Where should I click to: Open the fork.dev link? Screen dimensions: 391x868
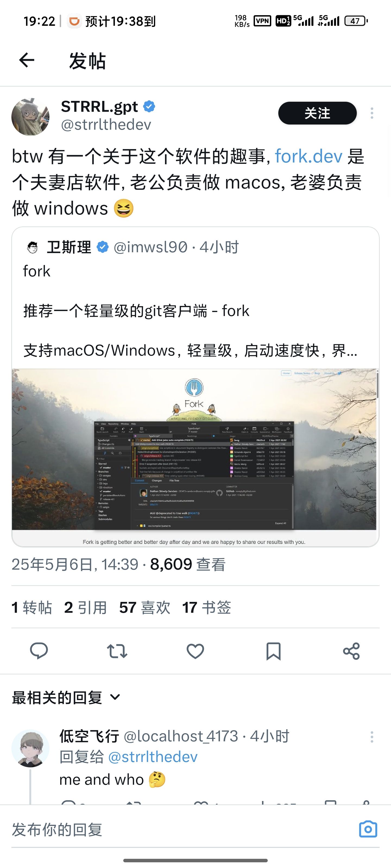(x=309, y=157)
